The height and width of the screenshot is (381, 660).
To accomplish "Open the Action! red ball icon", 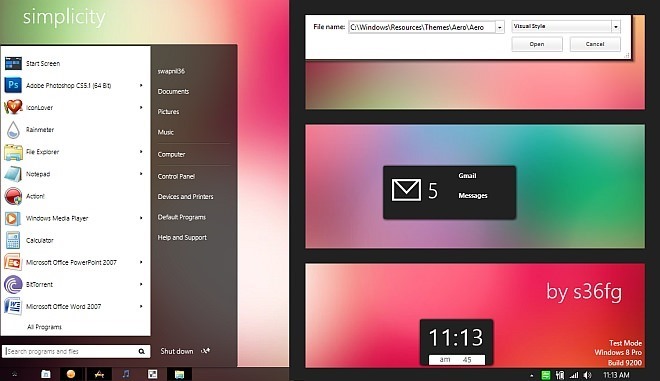I will point(13,196).
